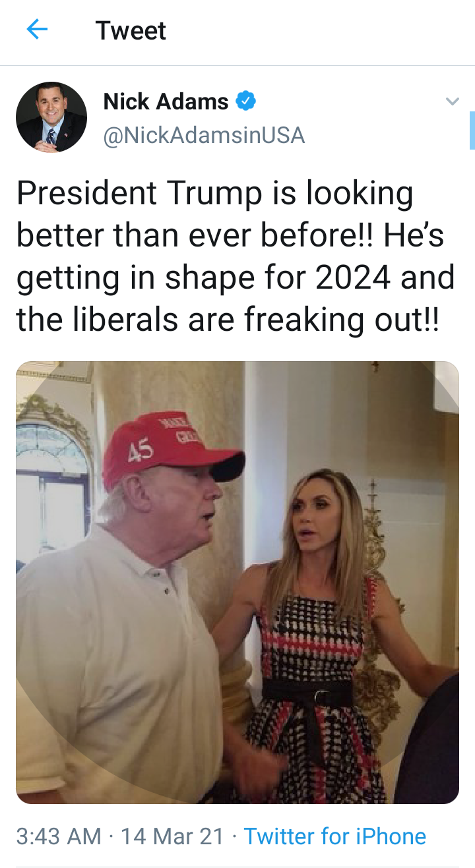The image size is (475, 868).
Task: Click the Twitter for iPhone source link
Action: [335, 836]
